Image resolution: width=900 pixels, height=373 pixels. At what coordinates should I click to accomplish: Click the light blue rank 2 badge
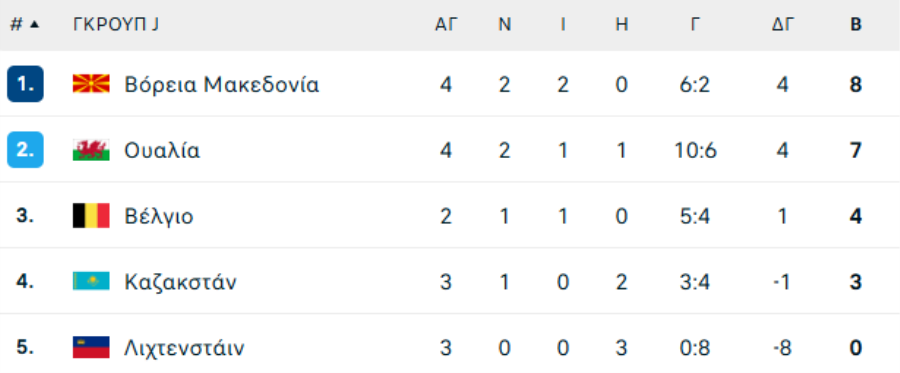(25, 150)
